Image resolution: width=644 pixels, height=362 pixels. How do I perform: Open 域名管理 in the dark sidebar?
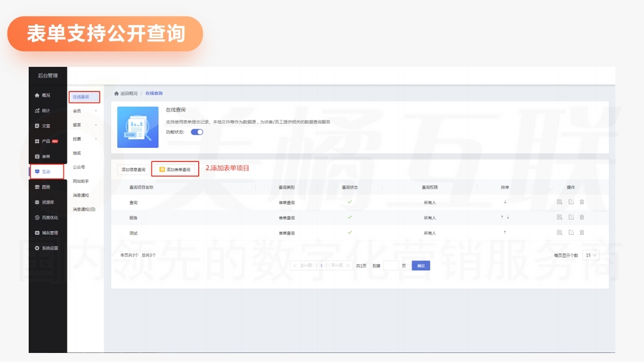[x=47, y=233]
